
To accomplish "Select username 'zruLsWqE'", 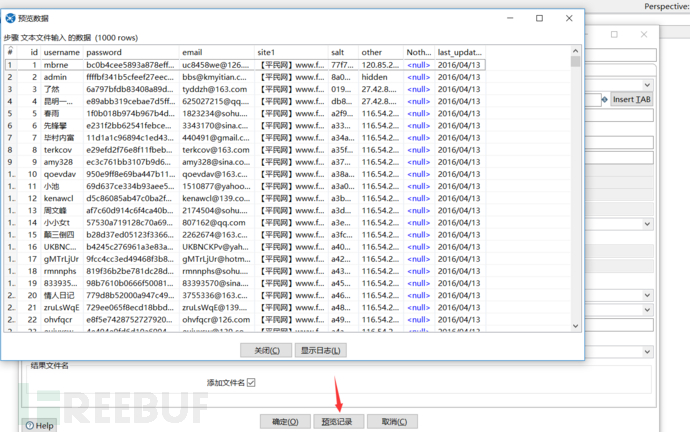I will pyautogui.click(x=62, y=308).
